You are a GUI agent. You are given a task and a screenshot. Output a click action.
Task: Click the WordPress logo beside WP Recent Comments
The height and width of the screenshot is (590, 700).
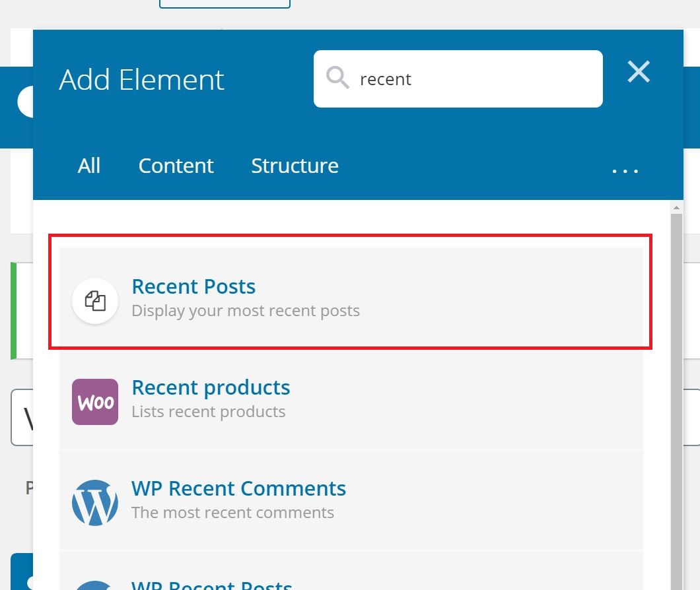click(95, 502)
